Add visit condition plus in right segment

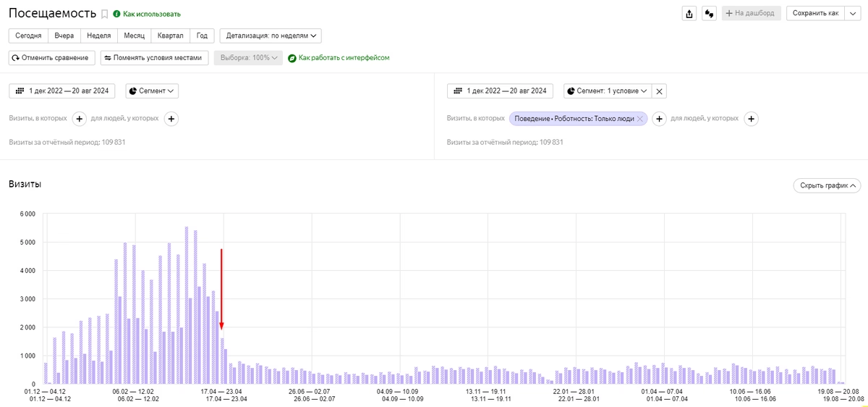(658, 119)
